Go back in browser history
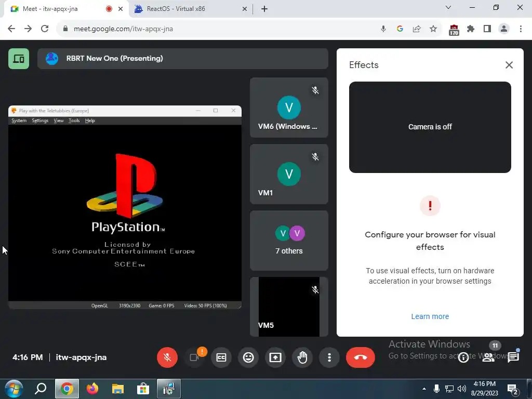This screenshot has width=532, height=399. (11, 29)
